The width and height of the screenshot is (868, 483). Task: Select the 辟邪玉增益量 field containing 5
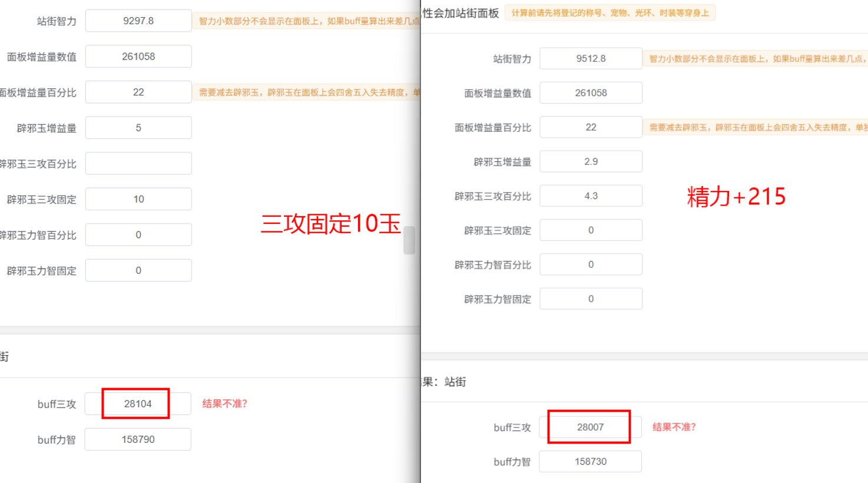(138, 128)
